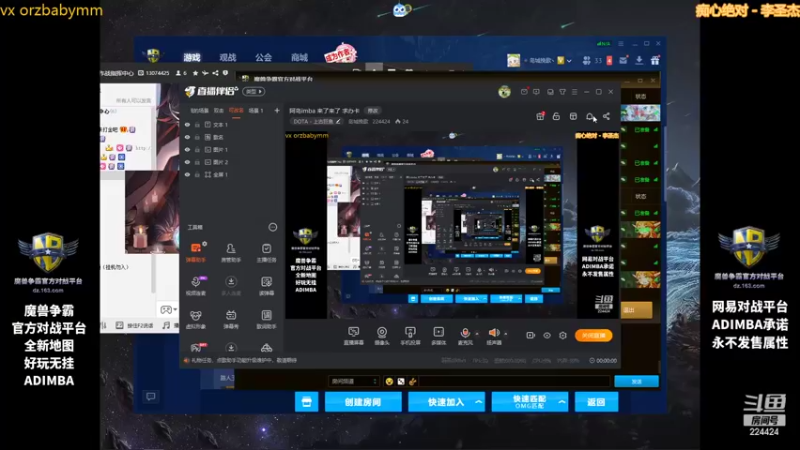The image size is (800, 450).
Task: Open the 弹幕秀 tool
Action: coord(231,319)
